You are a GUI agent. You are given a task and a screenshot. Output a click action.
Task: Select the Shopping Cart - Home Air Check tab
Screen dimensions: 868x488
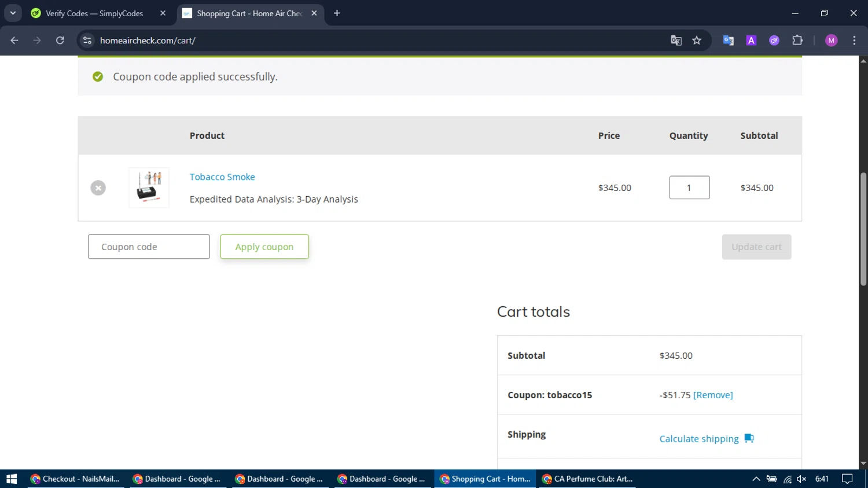(x=249, y=13)
